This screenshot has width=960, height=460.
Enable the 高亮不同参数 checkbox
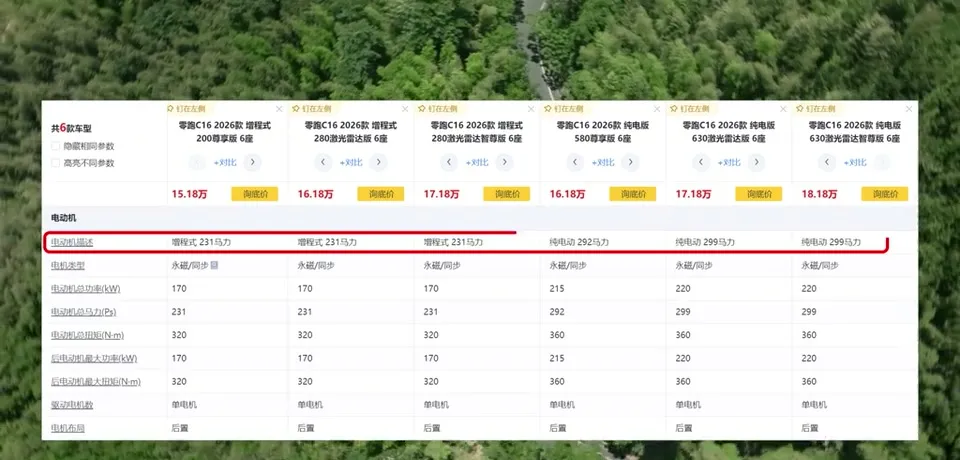pos(56,163)
